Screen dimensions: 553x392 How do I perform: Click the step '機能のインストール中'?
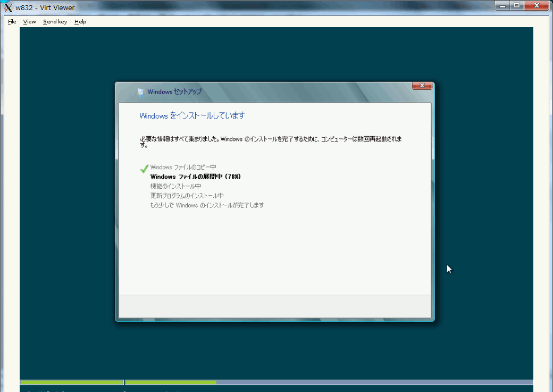click(175, 186)
